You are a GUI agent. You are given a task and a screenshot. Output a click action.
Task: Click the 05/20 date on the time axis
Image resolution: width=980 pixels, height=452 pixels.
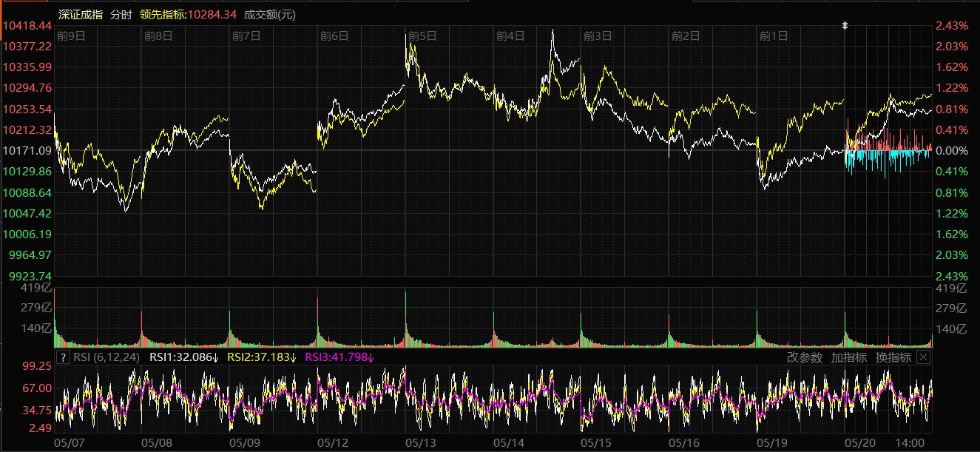click(x=861, y=442)
